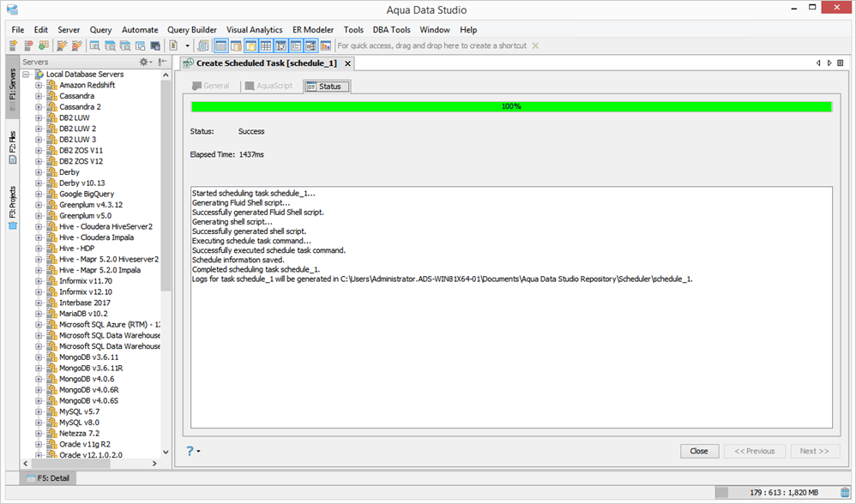Click the green 100% progress bar
This screenshot has height=504, width=856.
(511, 106)
